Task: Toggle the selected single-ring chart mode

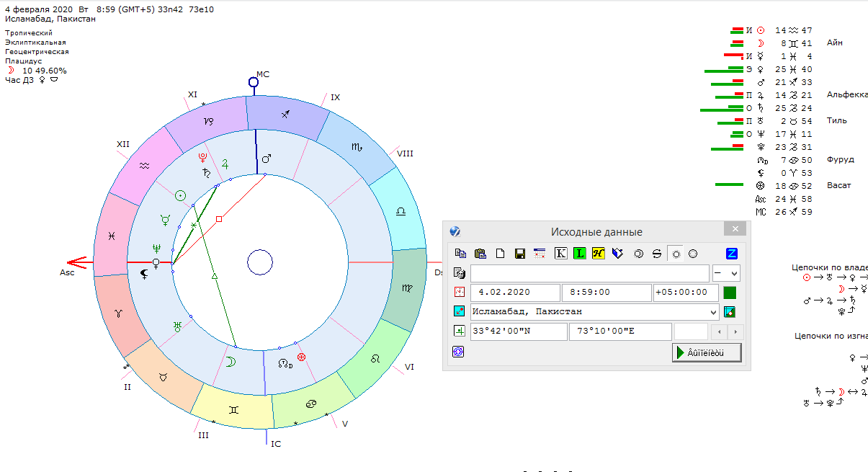Action: click(675, 254)
